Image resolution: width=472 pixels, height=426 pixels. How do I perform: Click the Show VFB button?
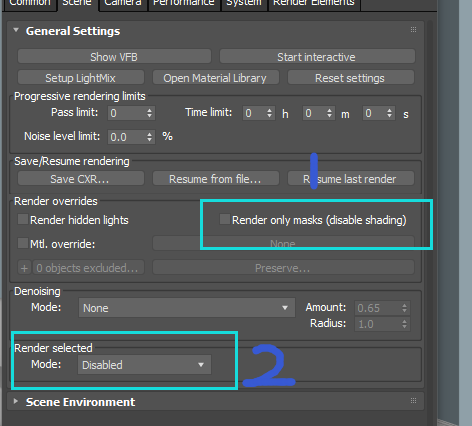tap(114, 57)
